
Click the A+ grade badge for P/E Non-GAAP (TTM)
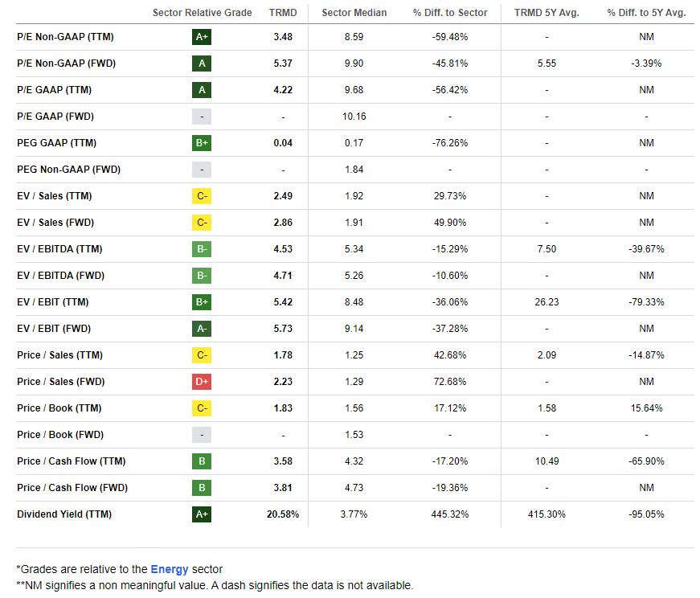202,37
